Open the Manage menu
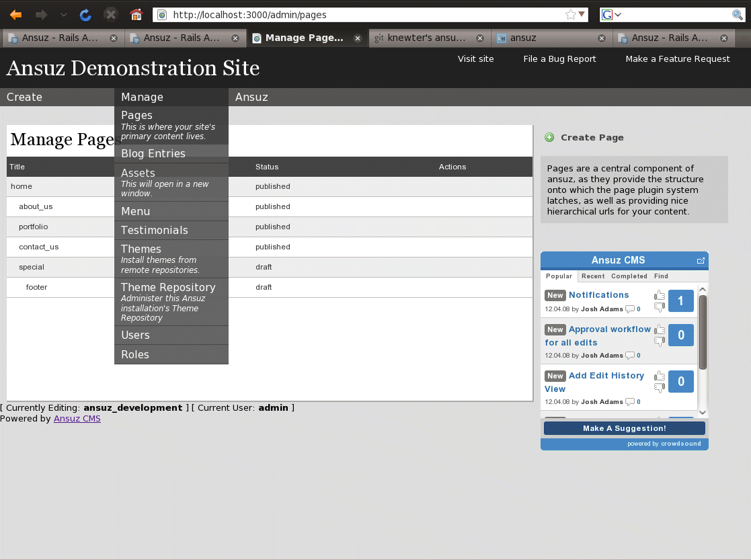Screen dimensions: 751x560 143,97
